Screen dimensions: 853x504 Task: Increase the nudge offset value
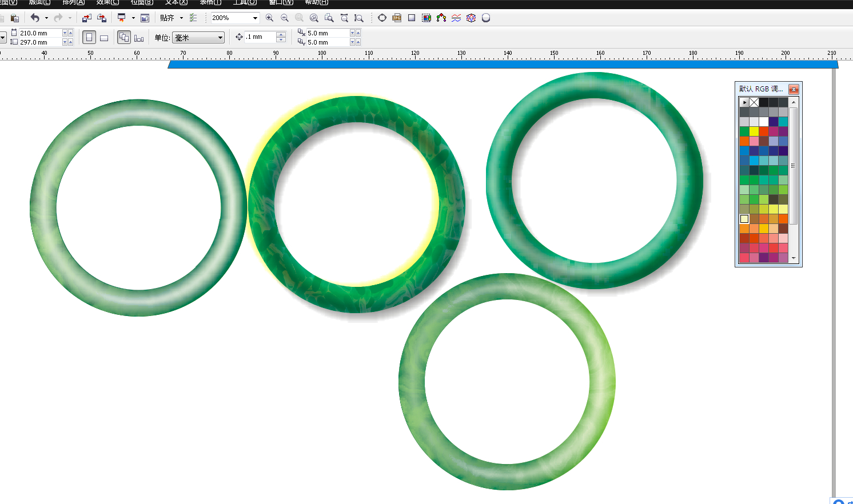point(281,34)
